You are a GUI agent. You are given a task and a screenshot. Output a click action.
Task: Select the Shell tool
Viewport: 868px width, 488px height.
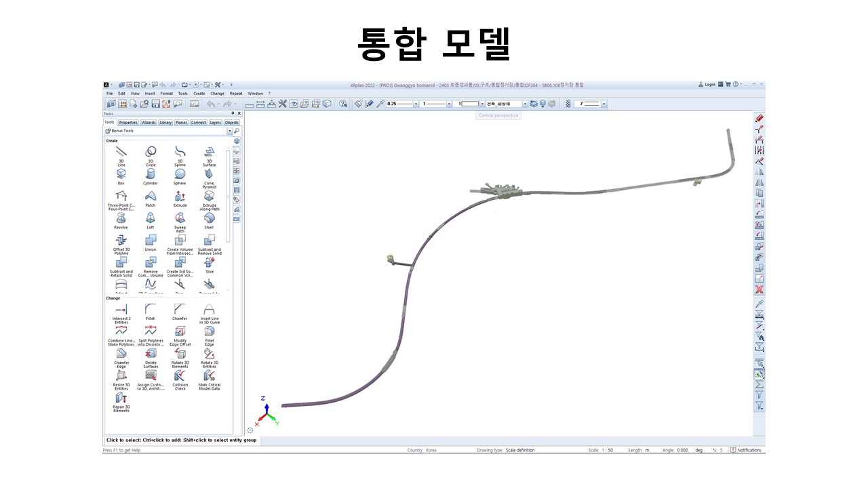[210, 221]
